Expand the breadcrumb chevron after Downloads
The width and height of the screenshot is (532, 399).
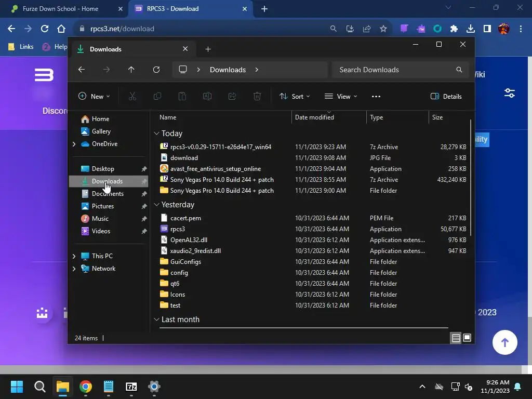(x=257, y=70)
